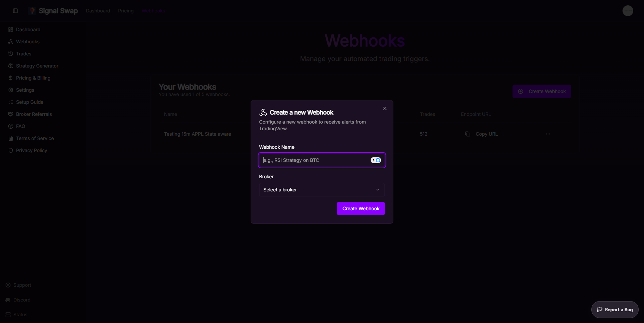
Task: Click the Discord icon near the bottom sidebar
Action: [x=9, y=300]
